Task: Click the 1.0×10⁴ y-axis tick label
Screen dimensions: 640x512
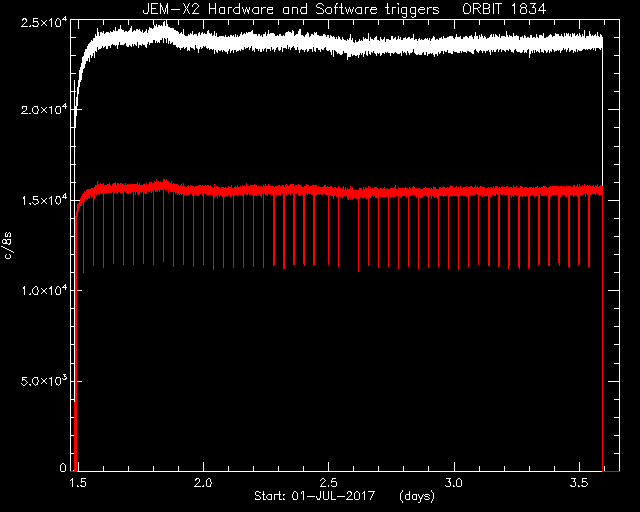Action: (43, 290)
